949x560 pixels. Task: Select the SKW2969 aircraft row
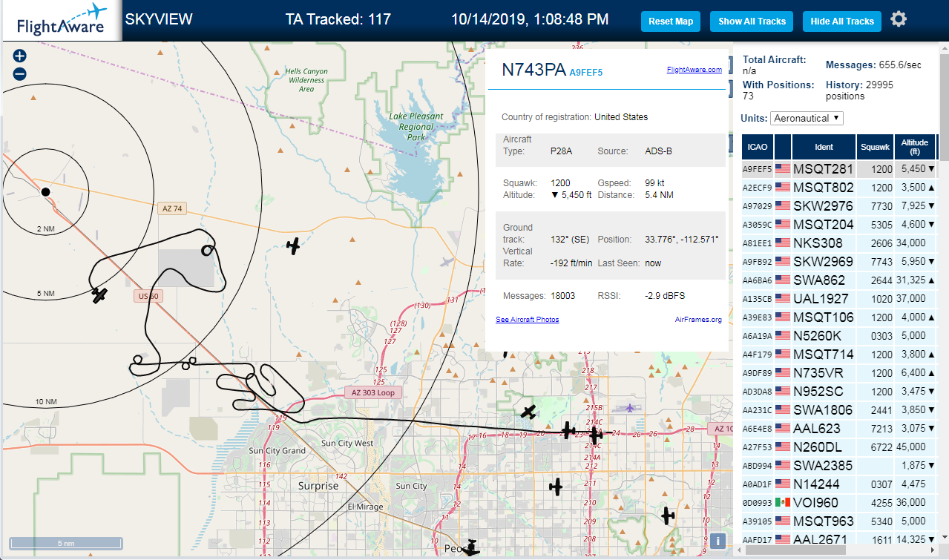pos(839,262)
